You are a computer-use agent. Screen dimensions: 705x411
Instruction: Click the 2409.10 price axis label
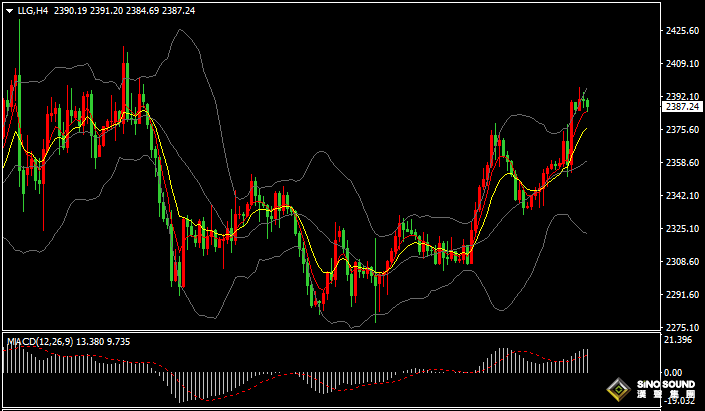pyautogui.click(x=681, y=64)
